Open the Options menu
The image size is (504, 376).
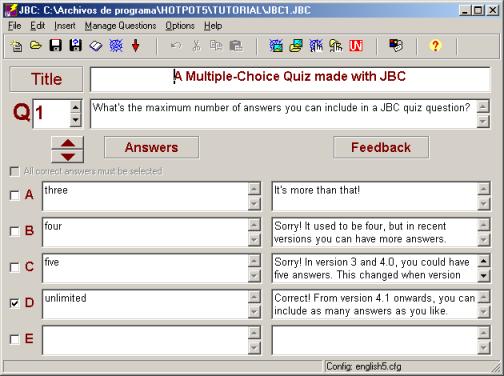180,26
